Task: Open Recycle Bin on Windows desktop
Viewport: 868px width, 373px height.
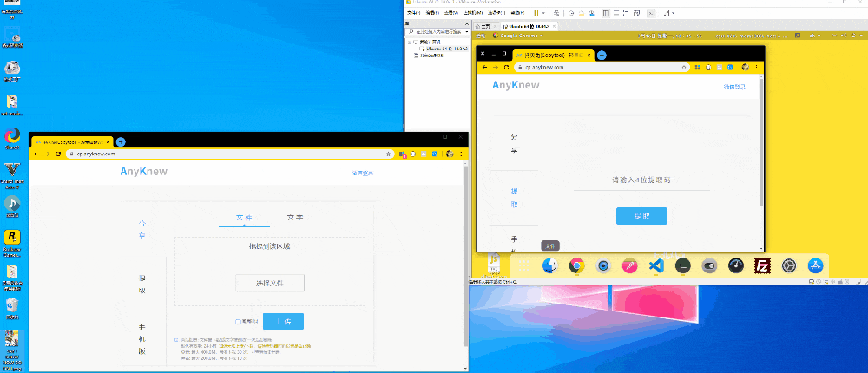Action: (x=12, y=308)
